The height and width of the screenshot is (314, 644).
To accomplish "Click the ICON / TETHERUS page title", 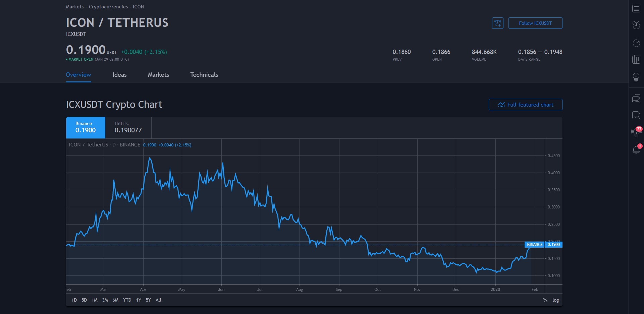I will pos(117,22).
